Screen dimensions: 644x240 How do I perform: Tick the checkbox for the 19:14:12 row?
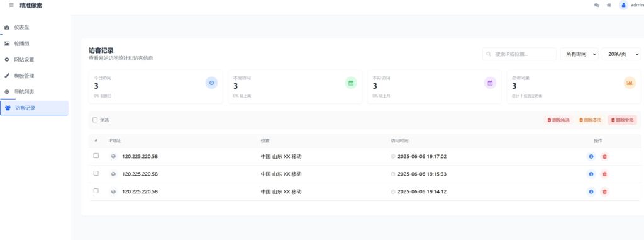click(x=96, y=191)
